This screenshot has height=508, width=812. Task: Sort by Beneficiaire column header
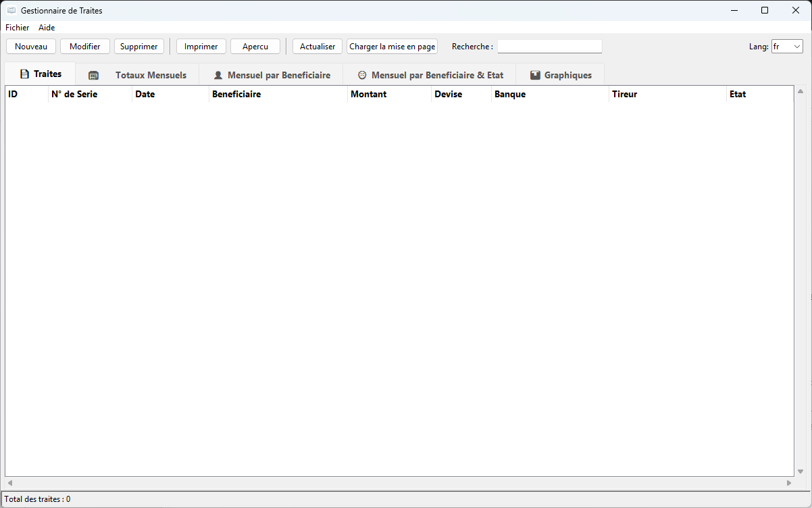[278, 94]
